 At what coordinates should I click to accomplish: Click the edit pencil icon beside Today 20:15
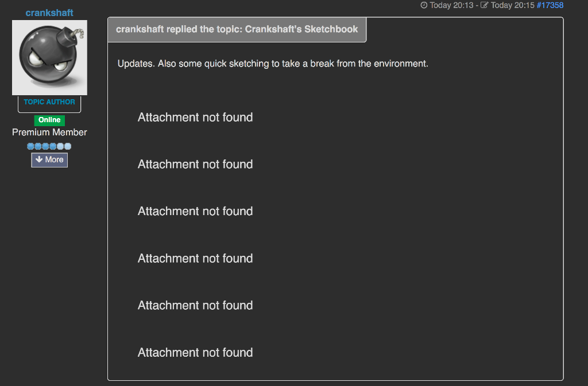484,5
